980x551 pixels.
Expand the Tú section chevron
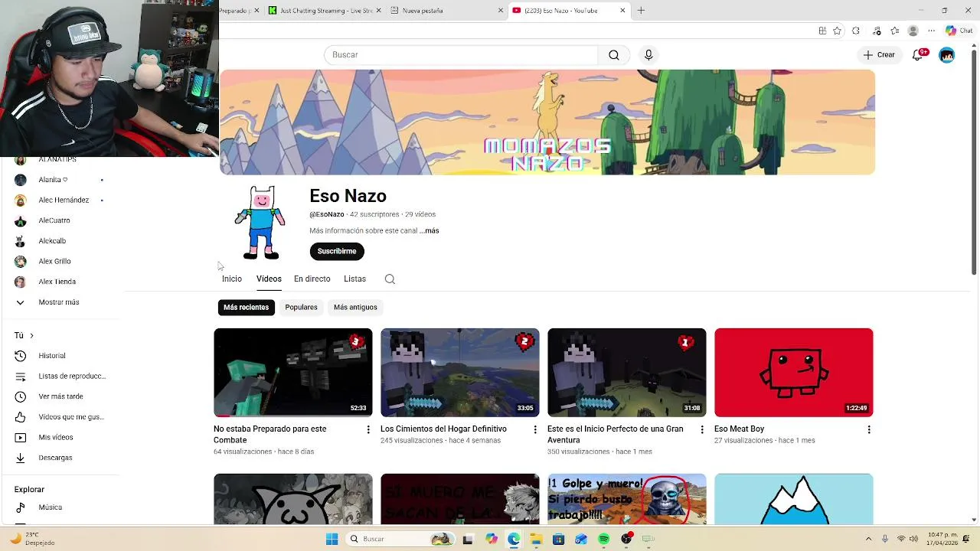(31, 336)
